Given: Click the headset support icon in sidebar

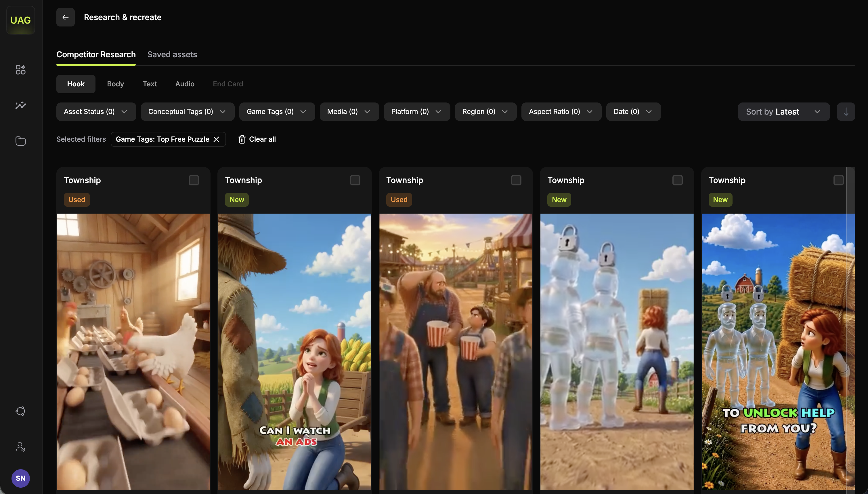Looking at the screenshot, I should click(x=21, y=411).
